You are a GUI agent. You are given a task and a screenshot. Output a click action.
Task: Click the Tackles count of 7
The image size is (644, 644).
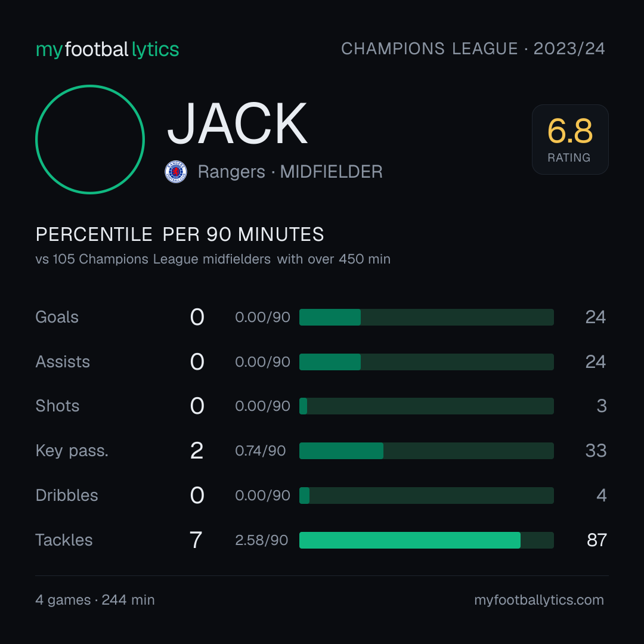pyautogui.click(x=196, y=540)
